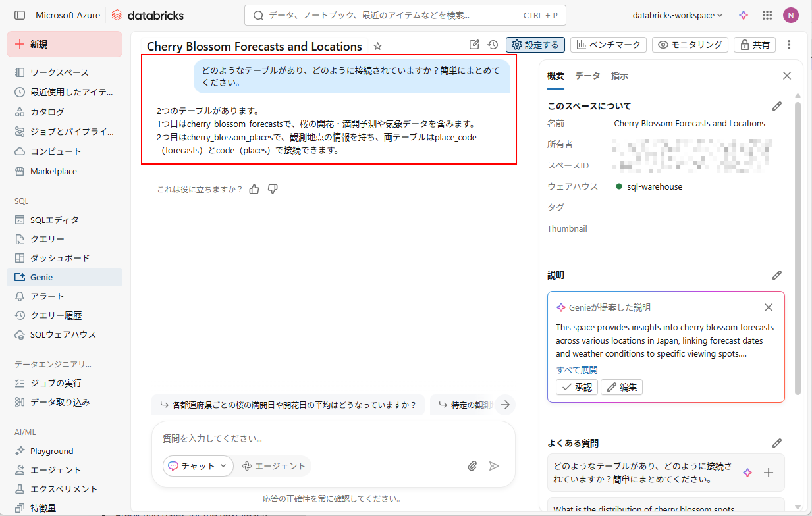Click the thumbs down feedback icon
The height and width of the screenshot is (516, 812).
coord(273,189)
